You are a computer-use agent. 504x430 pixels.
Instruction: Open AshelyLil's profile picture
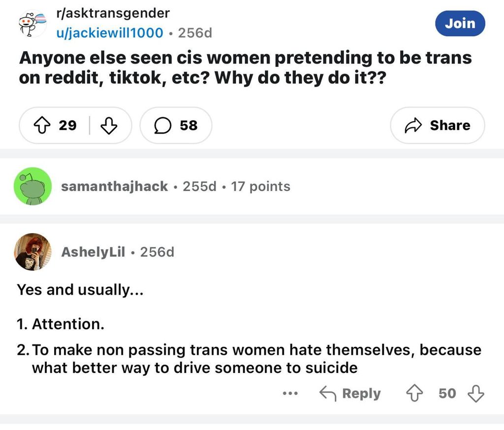click(32, 252)
